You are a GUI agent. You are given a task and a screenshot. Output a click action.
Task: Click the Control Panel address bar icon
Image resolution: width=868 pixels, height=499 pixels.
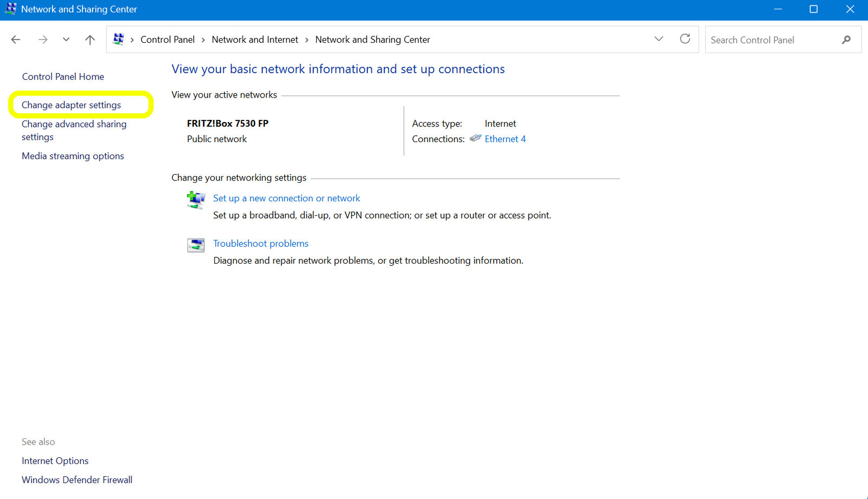pyautogui.click(x=118, y=39)
